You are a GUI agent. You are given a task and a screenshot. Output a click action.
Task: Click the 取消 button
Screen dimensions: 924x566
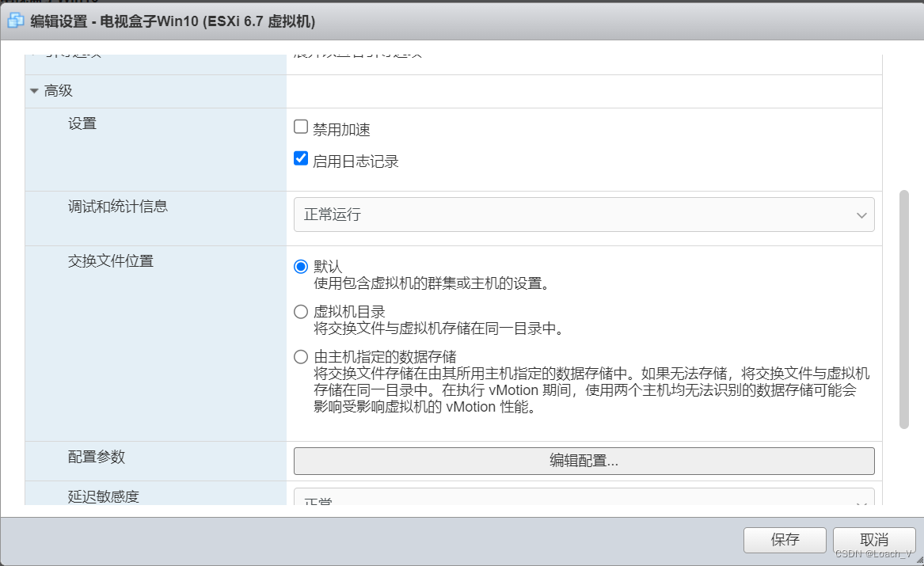tap(874, 540)
